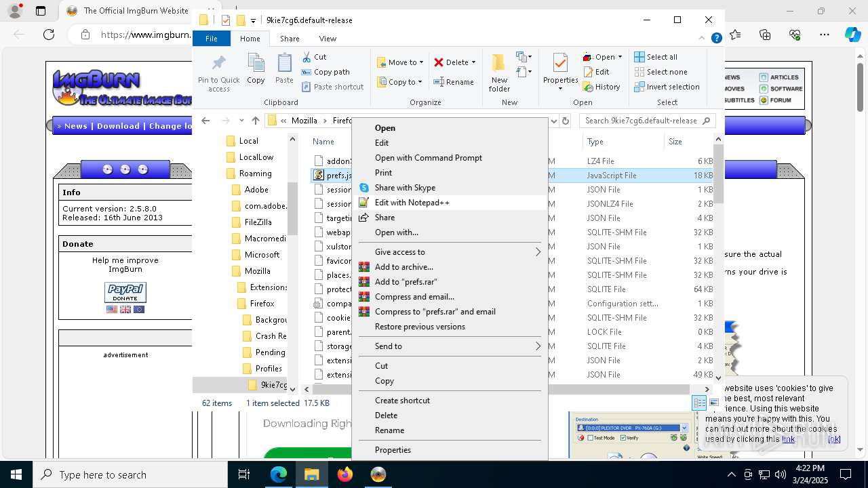Screen dimensions: 868x488
Task: Select Profiles folder in tree
Action: [x=269, y=369]
